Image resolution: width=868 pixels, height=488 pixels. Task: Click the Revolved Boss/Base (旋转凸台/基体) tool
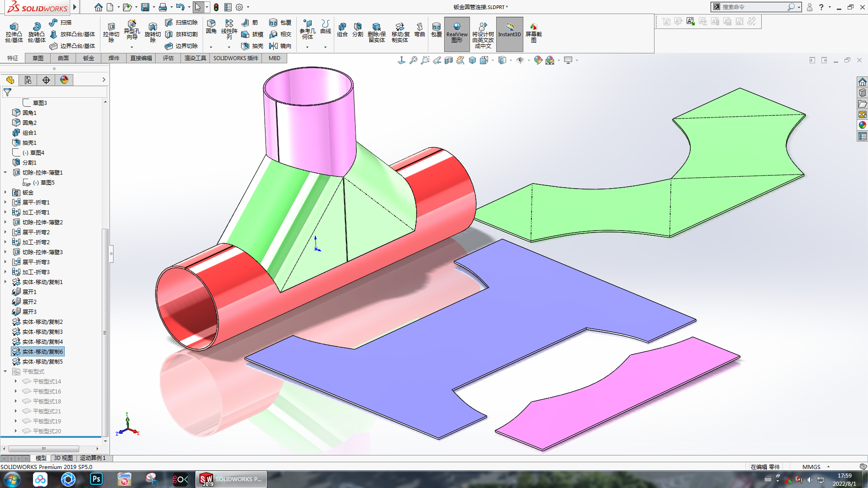pos(36,32)
